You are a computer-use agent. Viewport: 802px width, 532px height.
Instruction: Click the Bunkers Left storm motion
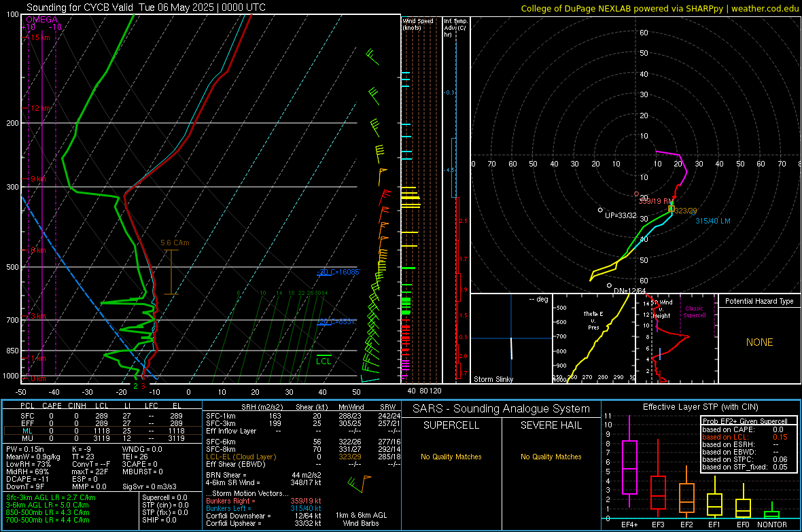coord(264,508)
